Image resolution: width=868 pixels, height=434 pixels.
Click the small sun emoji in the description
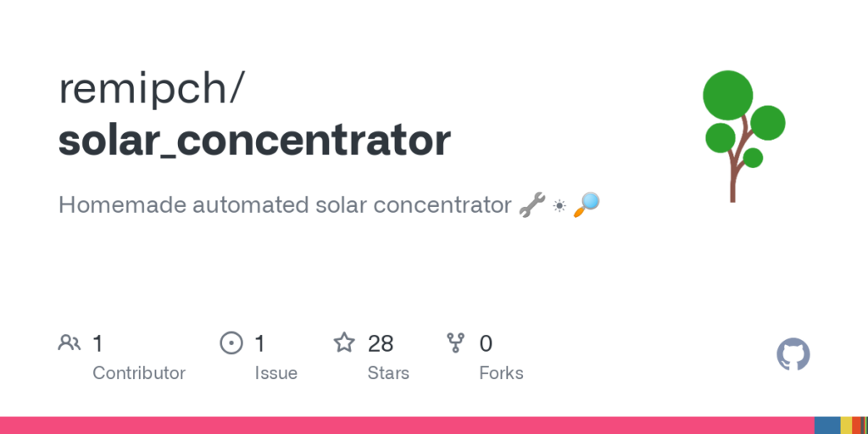pyautogui.click(x=559, y=205)
